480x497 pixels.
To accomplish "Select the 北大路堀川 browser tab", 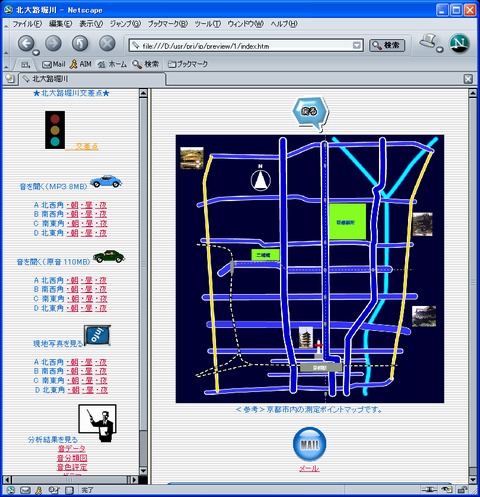I will [x=92, y=79].
